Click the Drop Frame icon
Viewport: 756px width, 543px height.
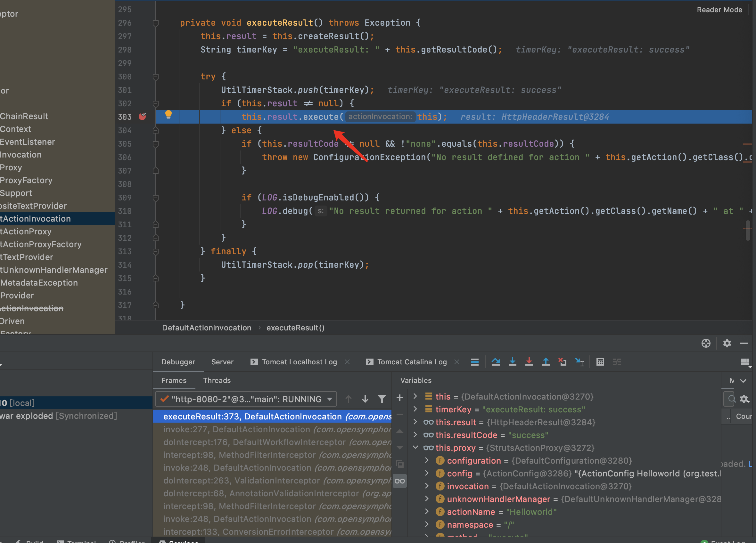562,362
